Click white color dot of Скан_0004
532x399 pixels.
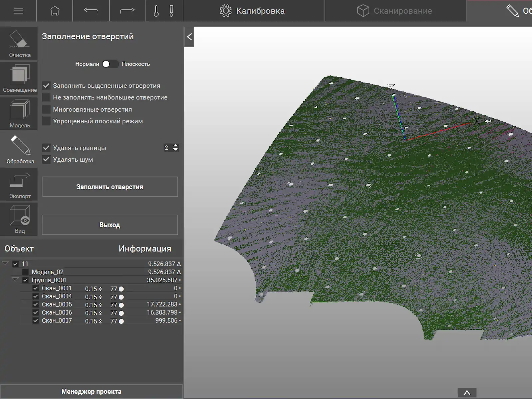[121, 297]
